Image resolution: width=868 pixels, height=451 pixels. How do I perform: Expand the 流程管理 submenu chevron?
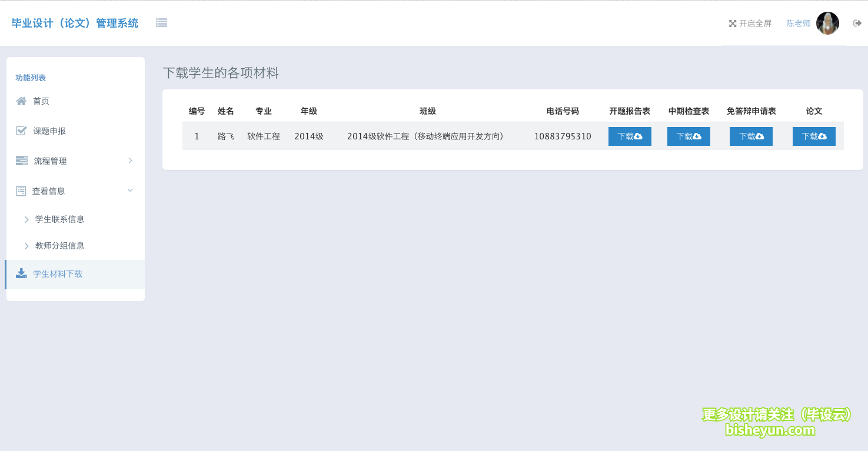coord(131,160)
